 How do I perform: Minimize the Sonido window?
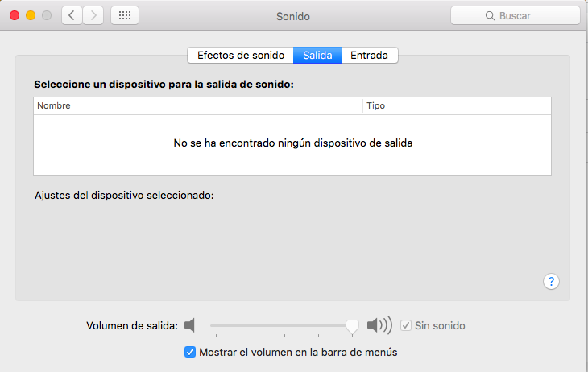click(x=31, y=15)
